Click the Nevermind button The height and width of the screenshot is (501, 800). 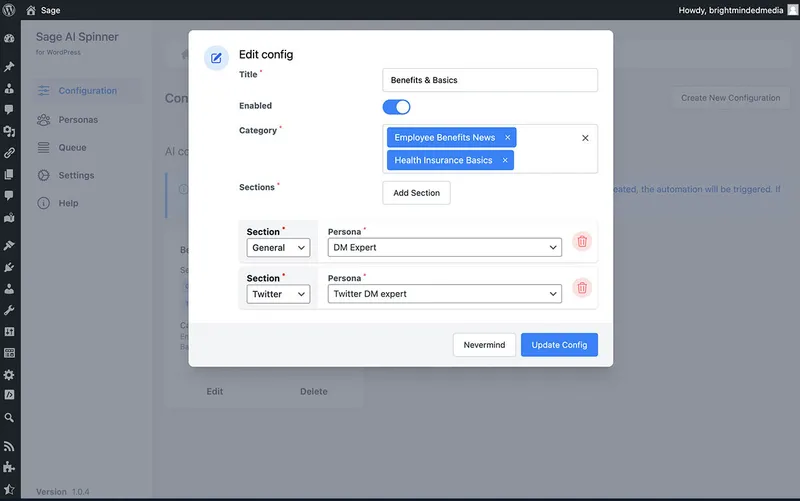[x=484, y=345]
